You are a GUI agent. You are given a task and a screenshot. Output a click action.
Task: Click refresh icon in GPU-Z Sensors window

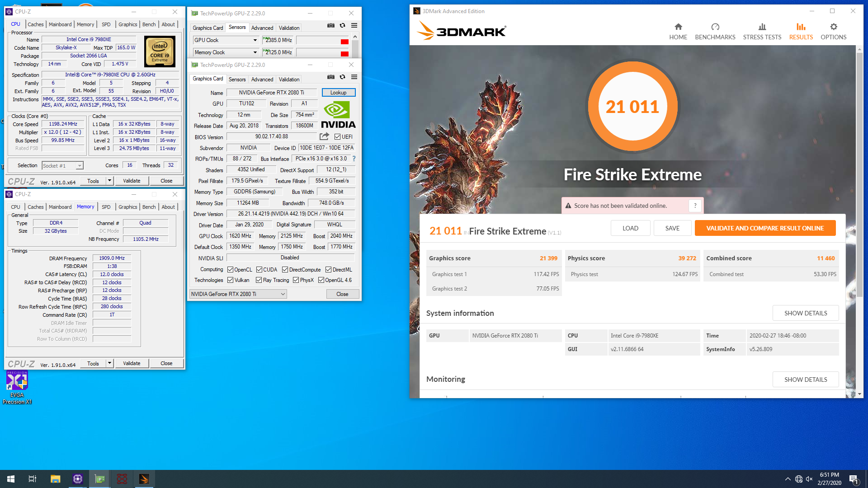343,26
